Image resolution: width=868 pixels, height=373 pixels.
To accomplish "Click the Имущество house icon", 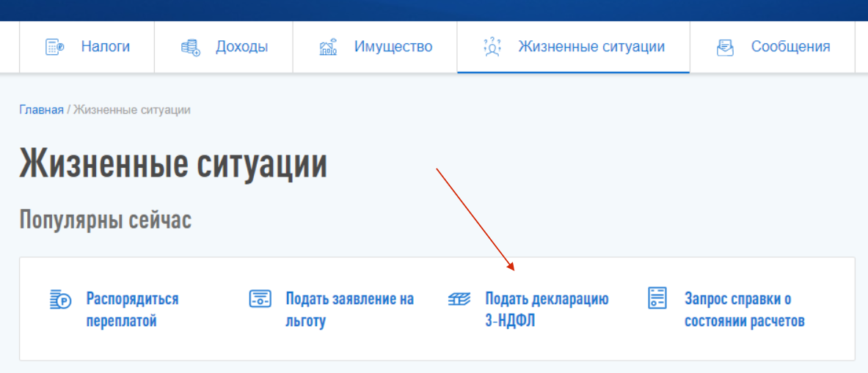I will click(328, 47).
